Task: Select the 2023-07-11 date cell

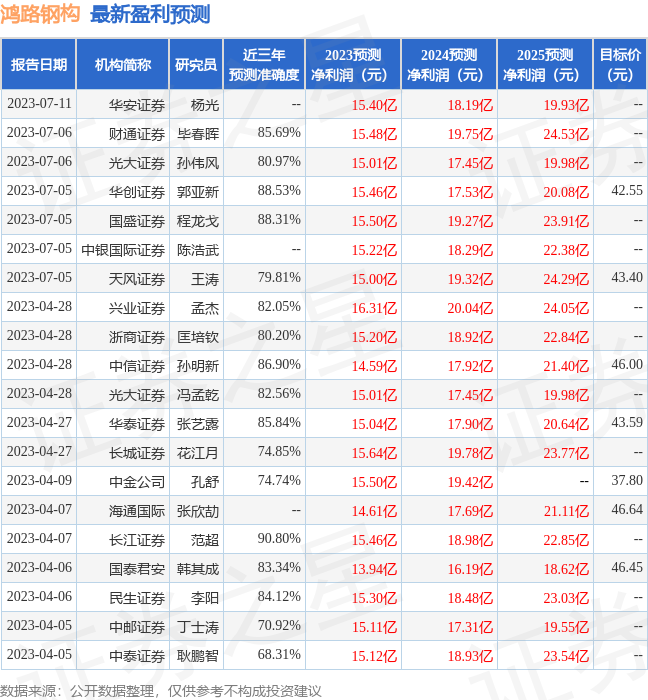Action: click(x=39, y=104)
